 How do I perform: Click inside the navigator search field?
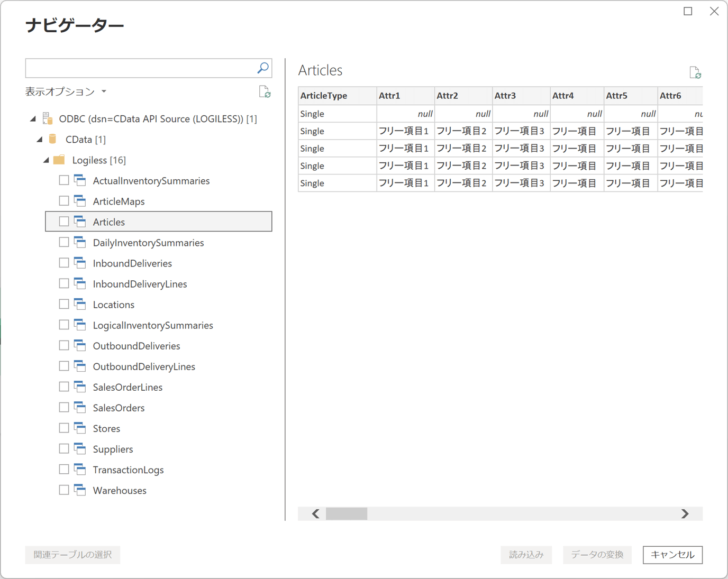[141, 68]
